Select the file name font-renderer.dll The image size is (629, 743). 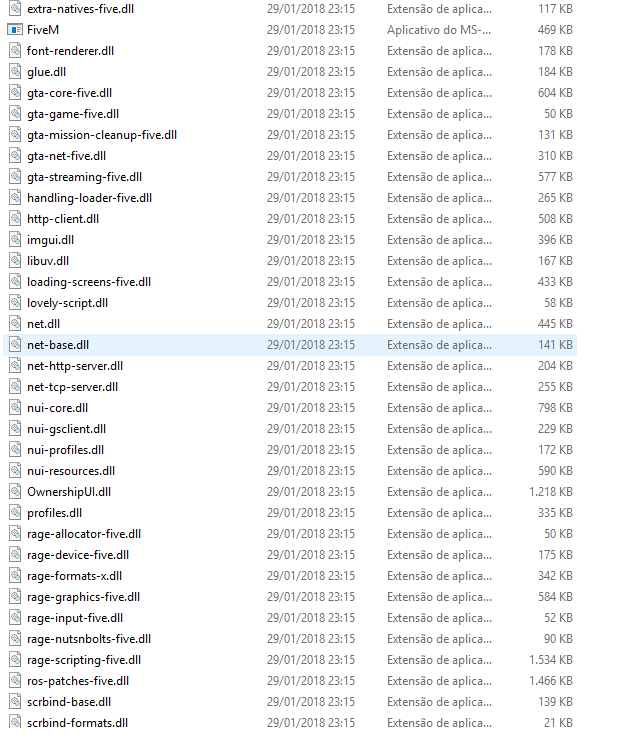pos(71,51)
